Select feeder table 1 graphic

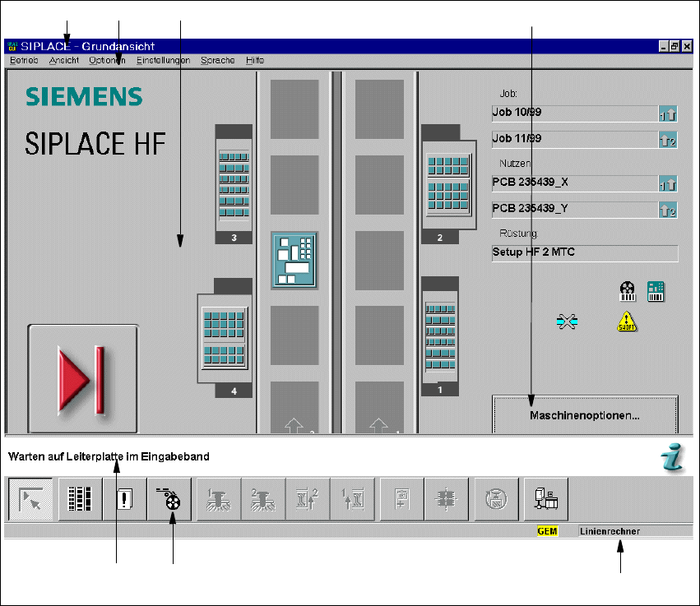(440, 336)
